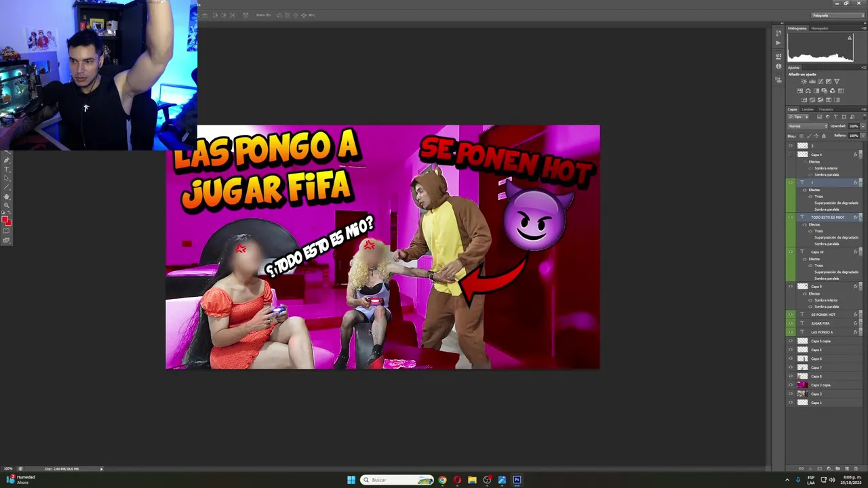This screenshot has height=488, width=868.
Task: Add an Exposure adjustment
Action: coord(829,81)
